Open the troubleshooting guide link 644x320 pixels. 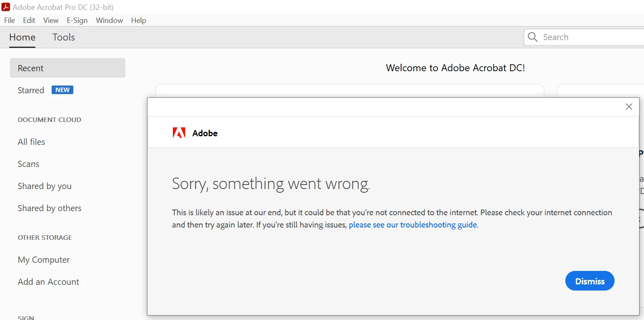(x=413, y=225)
